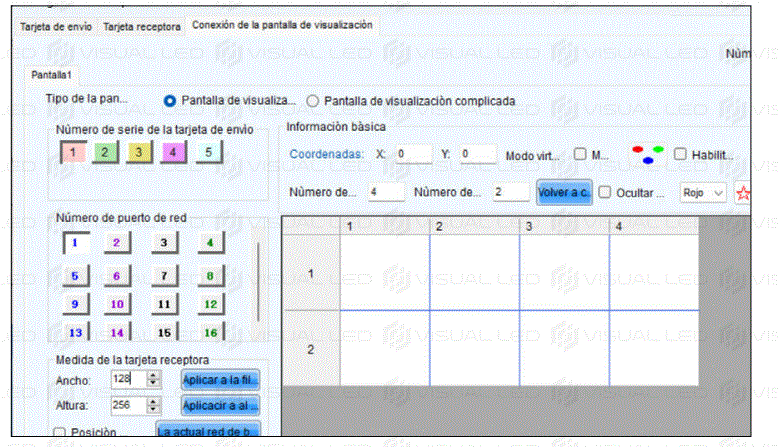The width and height of the screenshot is (779, 447).
Task: Select grid row header 1
Action: pos(311,273)
